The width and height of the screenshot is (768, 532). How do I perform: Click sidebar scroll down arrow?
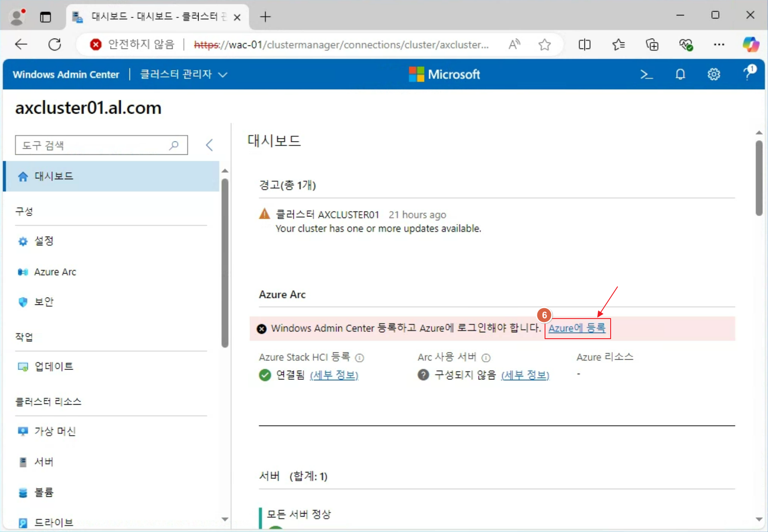point(225,519)
